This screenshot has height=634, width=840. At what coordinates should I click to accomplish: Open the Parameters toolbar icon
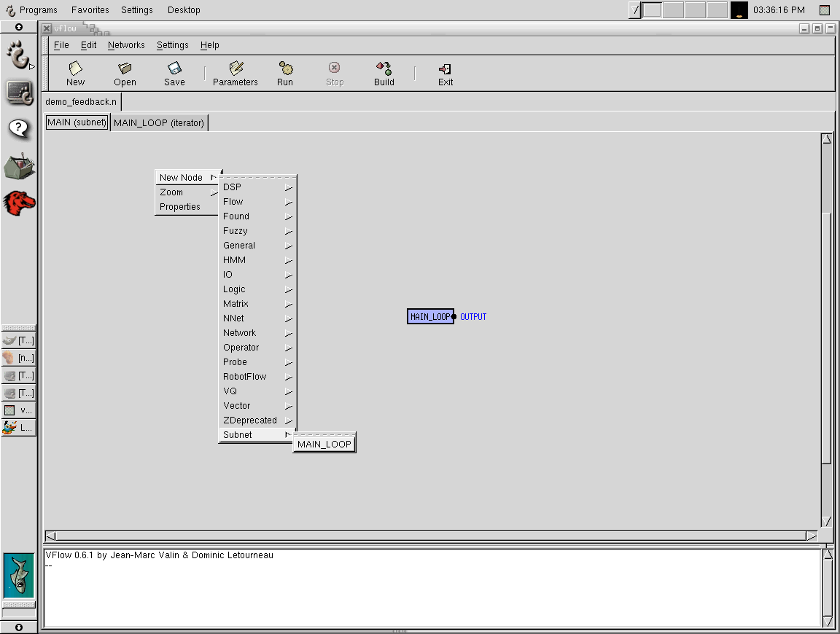pos(236,69)
